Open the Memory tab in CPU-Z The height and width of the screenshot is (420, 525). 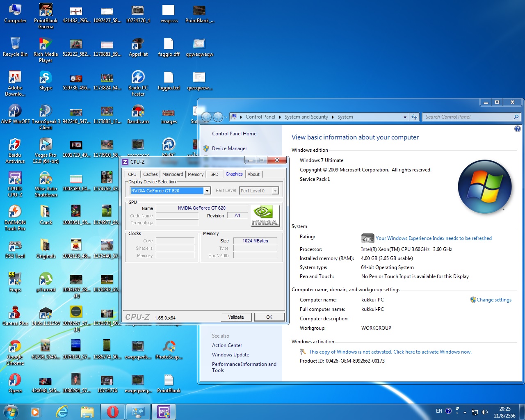(196, 174)
